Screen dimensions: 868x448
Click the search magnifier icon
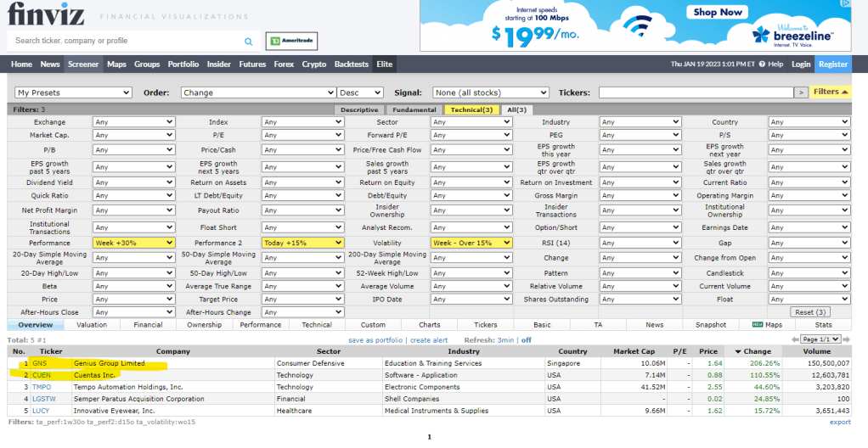pos(248,41)
